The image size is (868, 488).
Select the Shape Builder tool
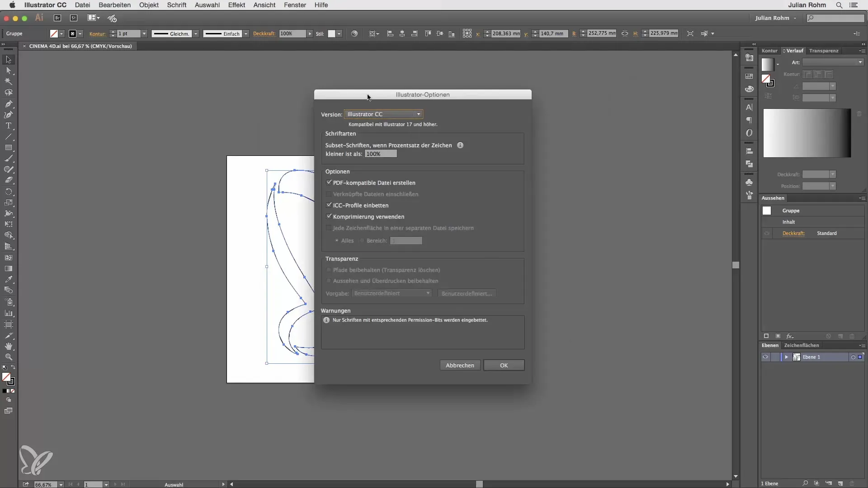[x=9, y=235]
